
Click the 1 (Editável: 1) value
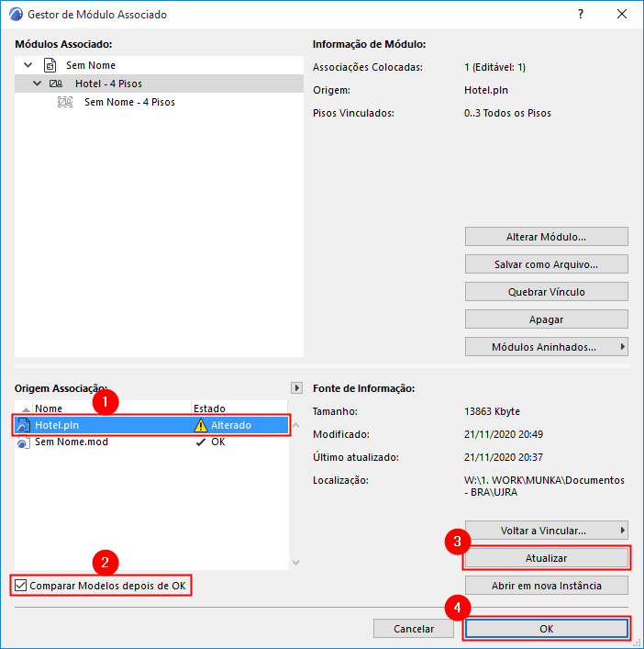point(494,67)
